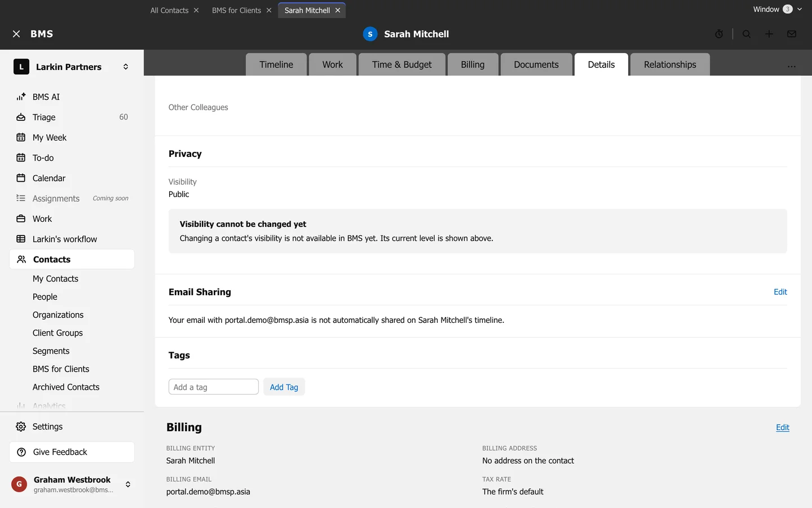812x508 pixels.
Task: Click the Settings gear icon
Action: tap(21, 427)
